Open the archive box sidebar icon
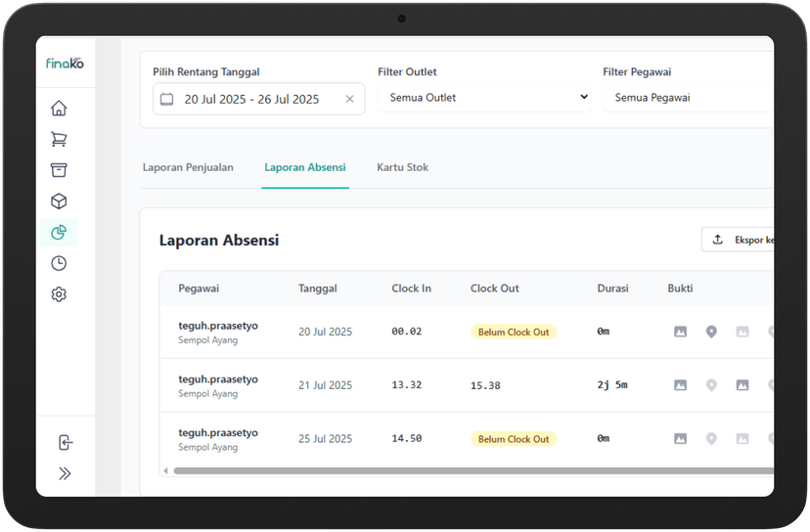 pyautogui.click(x=59, y=170)
